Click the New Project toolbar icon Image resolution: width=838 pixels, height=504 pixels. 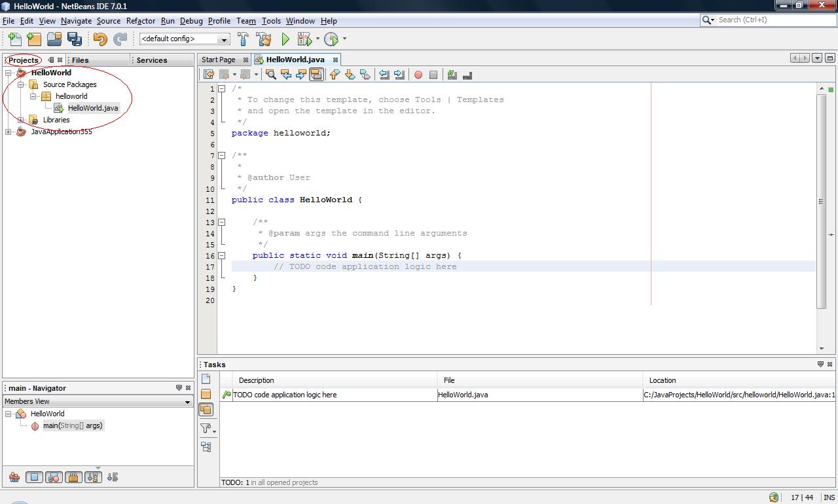tap(33, 39)
